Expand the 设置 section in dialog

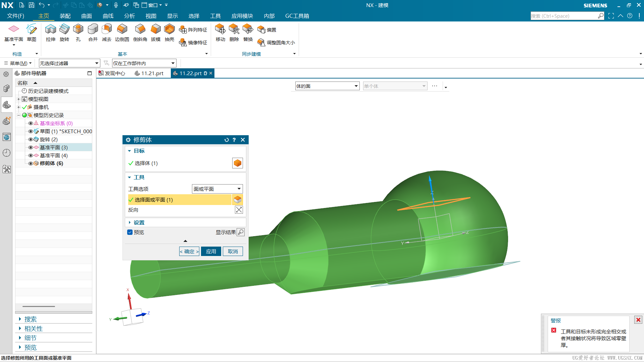tap(139, 223)
